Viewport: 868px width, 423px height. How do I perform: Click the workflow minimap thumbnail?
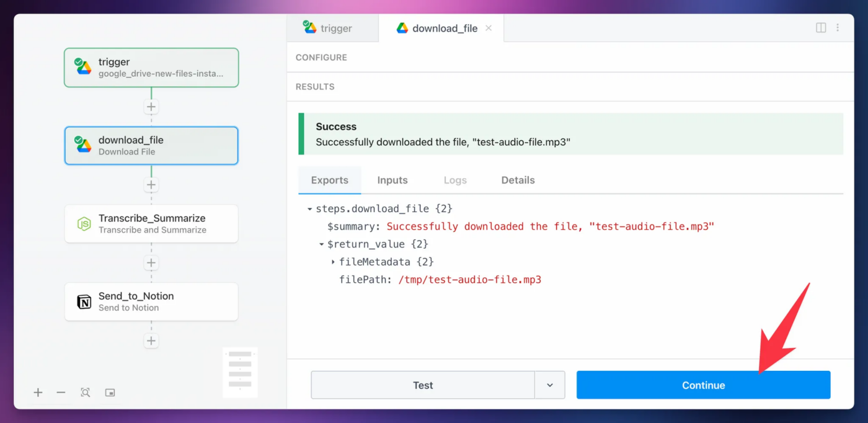[240, 372]
